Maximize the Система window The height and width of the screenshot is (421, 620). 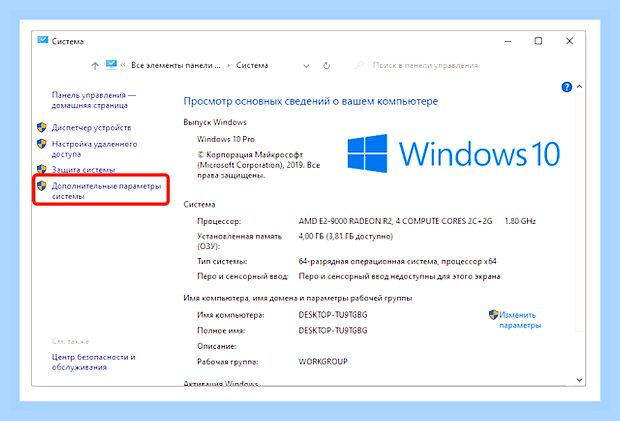click(538, 41)
